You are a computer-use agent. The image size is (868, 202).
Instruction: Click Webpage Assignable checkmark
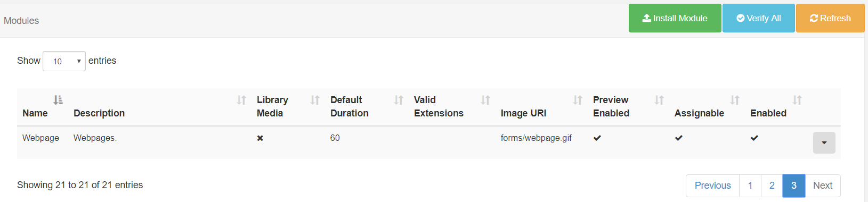[678, 138]
